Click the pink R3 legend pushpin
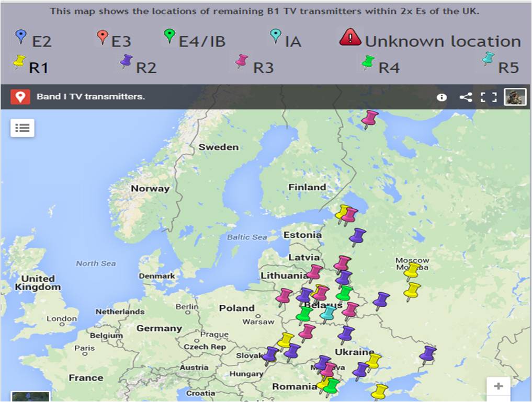532x402 pixels. click(x=241, y=61)
